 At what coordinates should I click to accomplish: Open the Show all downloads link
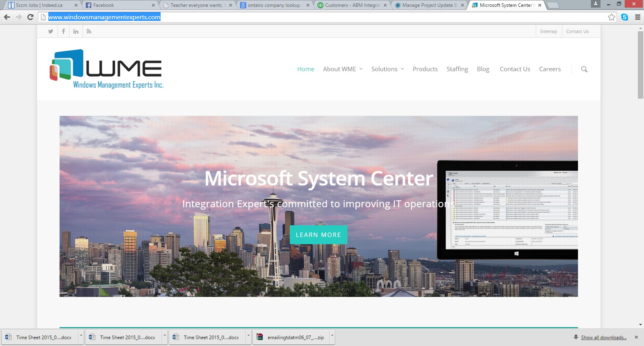pyautogui.click(x=603, y=338)
